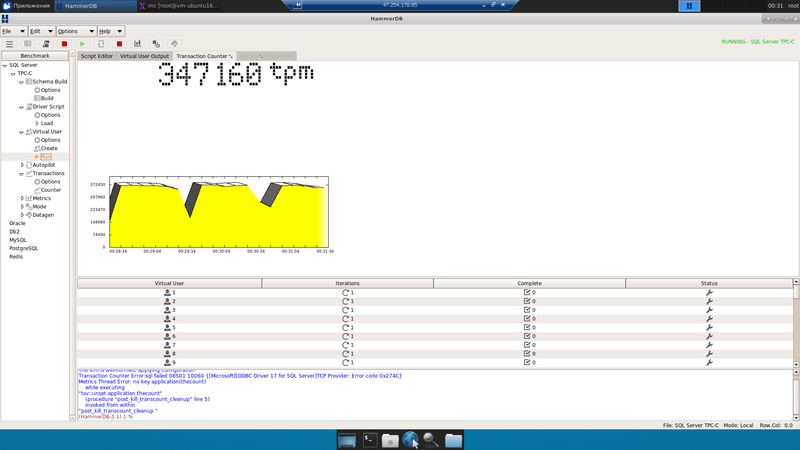Switch to the Virtual User Output tab

pyautogui.click(x=144, y=56)
